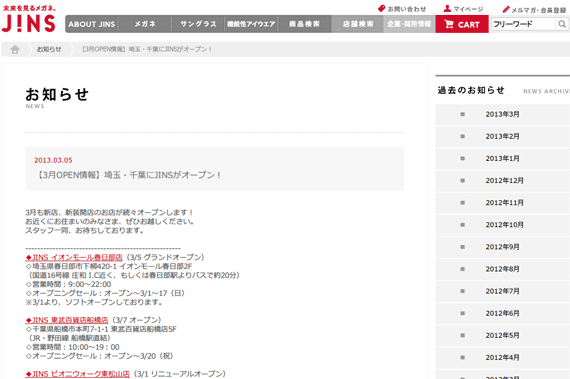Go to the お知らせ breadcrumb

coord(49,49)
